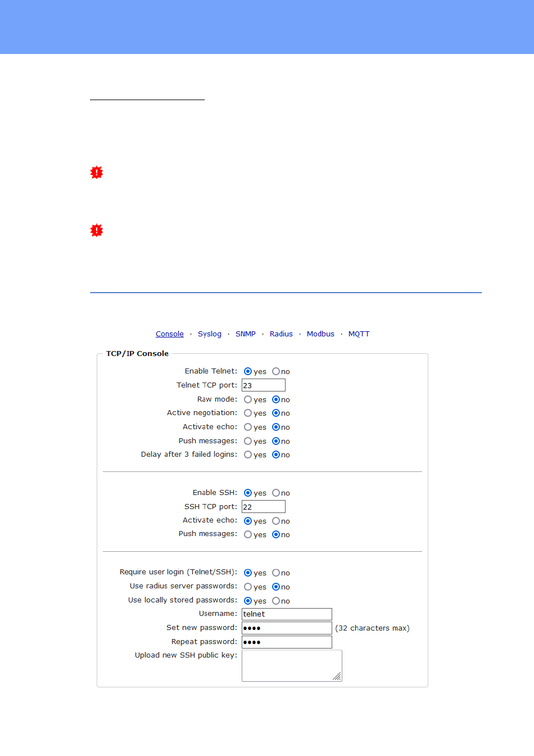
Task: Click the Set new password field
Action: click(287, 628)
